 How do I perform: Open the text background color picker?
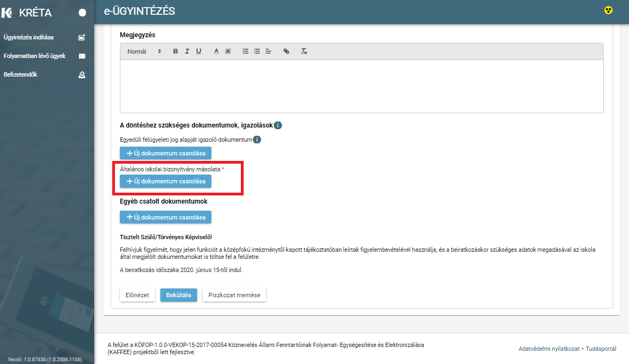228,51
